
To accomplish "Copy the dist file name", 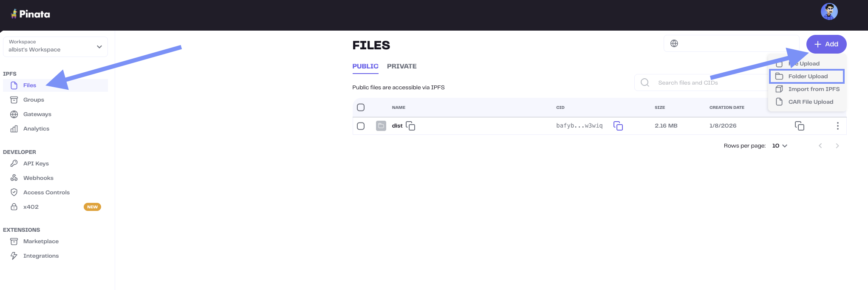I will (410, 126).
